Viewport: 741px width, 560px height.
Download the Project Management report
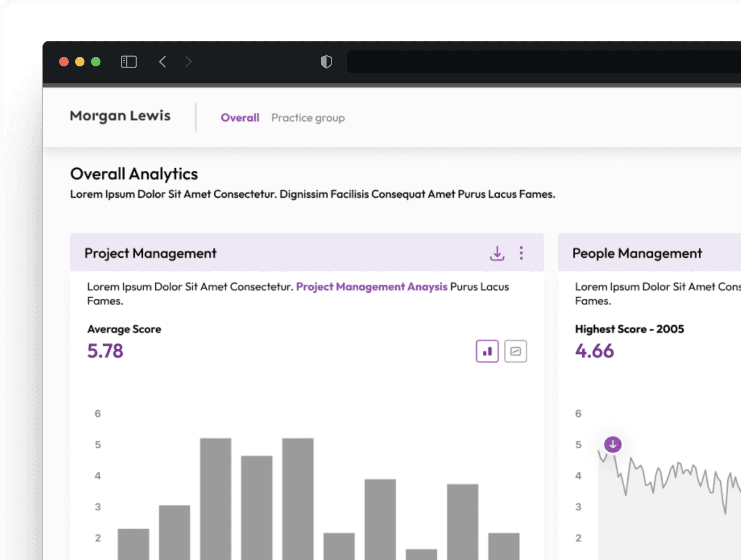point(497,253)
